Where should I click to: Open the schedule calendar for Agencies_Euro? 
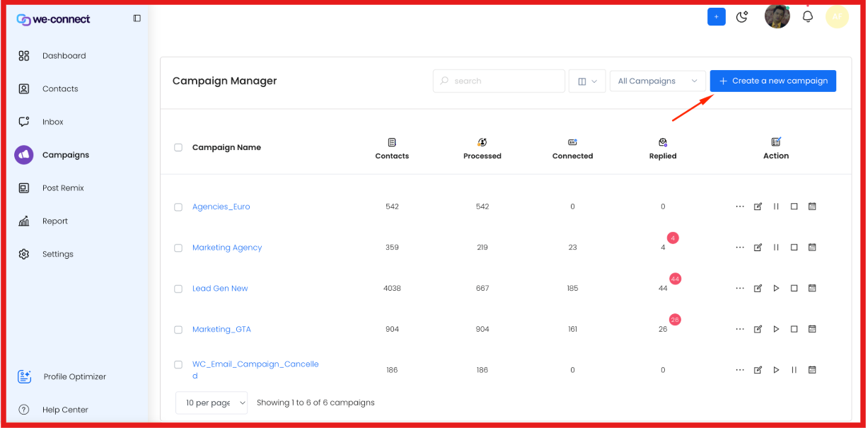click(811, 206)
